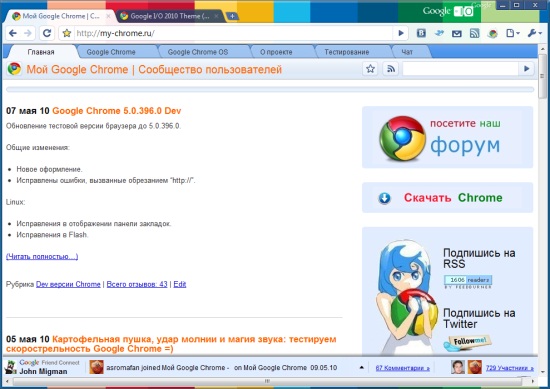This screenshot has width=550, height=389.
Task: Click Читать полностью link
Action: pyautogui.click(x=42, y=256)
